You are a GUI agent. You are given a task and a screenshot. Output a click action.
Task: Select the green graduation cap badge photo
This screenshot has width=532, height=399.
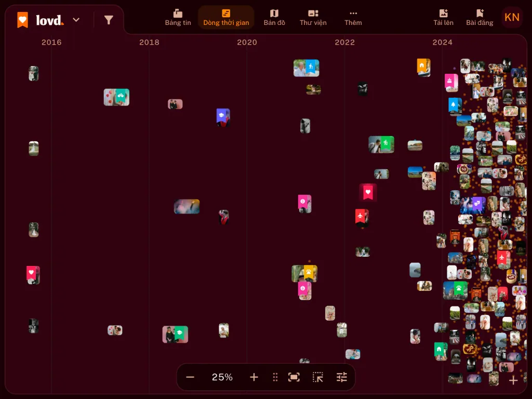[175, 334]
